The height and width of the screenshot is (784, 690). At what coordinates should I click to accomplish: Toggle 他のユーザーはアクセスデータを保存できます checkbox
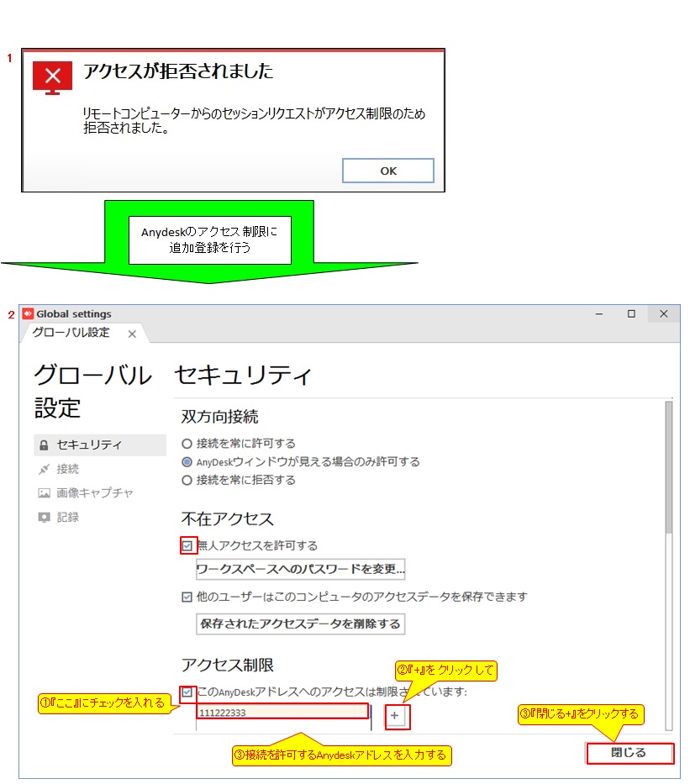187,597
